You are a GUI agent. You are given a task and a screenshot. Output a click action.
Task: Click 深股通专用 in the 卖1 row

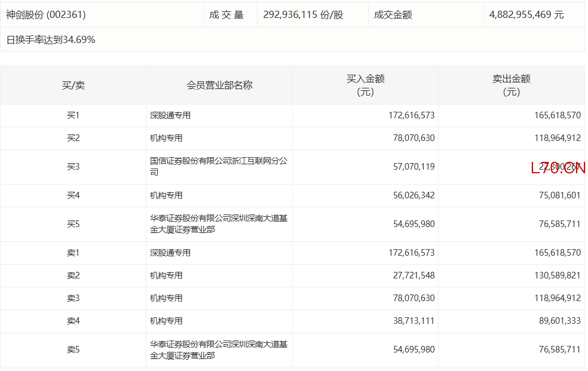[170, 253]
